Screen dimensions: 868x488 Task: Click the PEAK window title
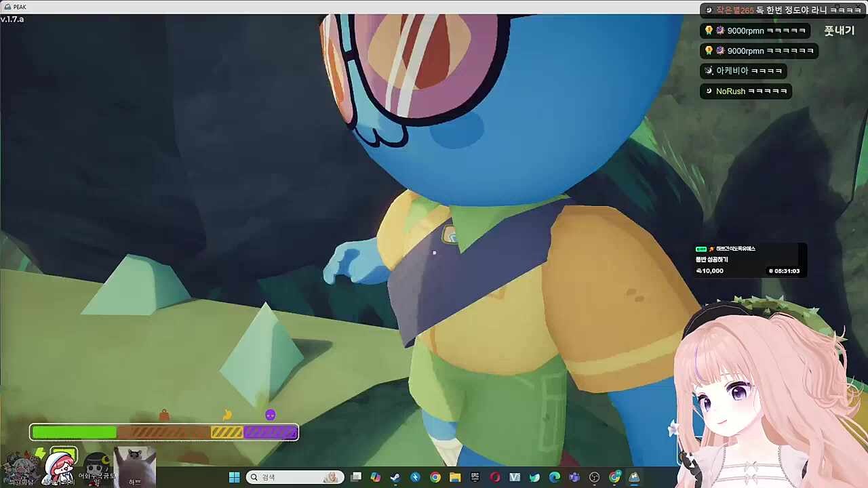pos(19,7)
